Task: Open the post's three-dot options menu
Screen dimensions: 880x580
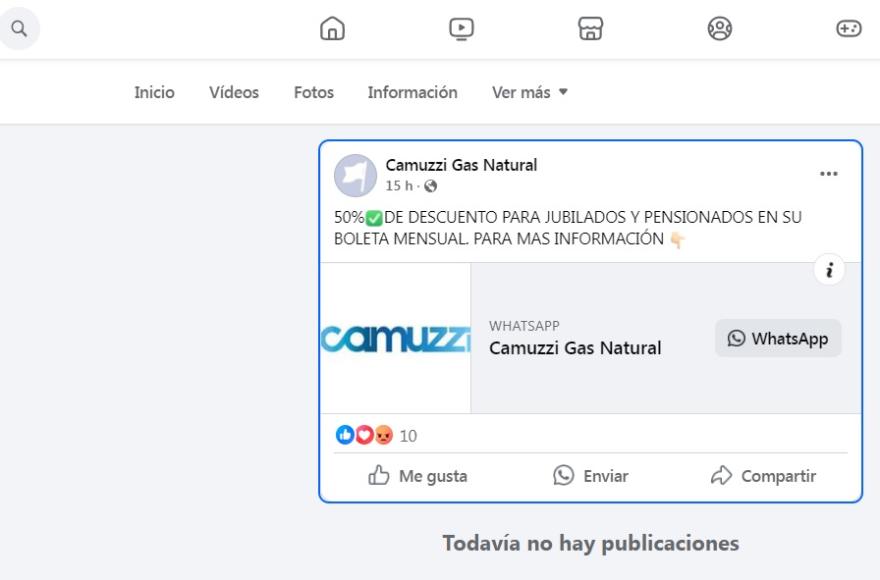Action: 828,174
